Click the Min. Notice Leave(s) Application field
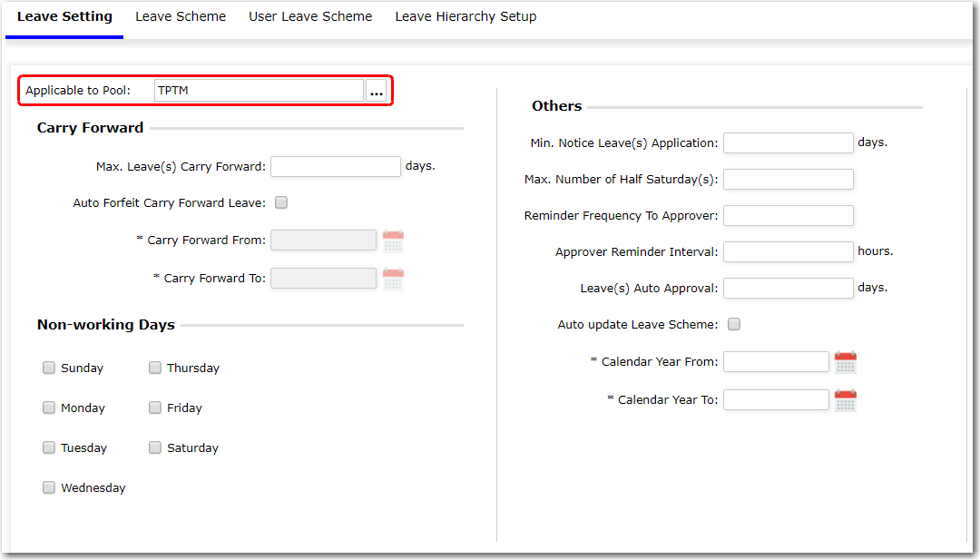 point(788,142)
